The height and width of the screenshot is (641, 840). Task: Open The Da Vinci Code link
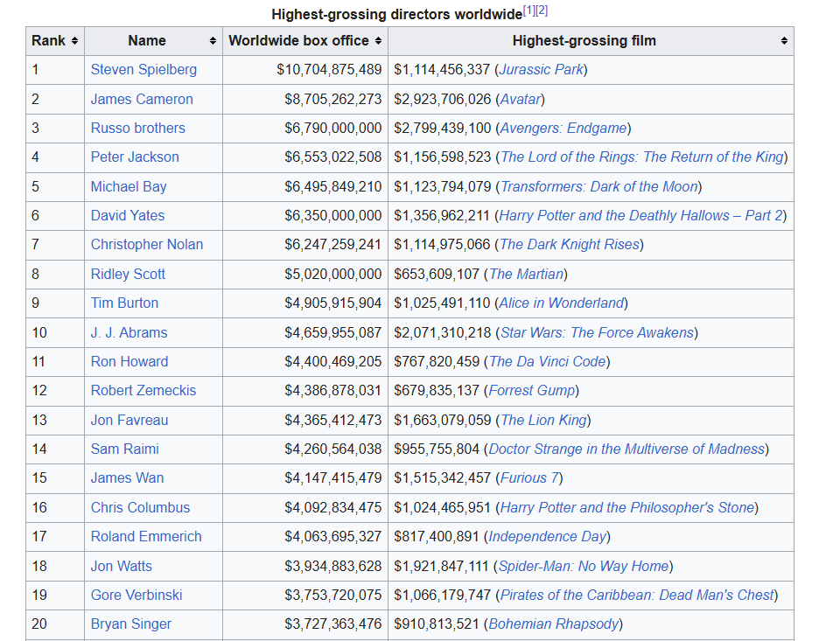click(x=547, y=361)
